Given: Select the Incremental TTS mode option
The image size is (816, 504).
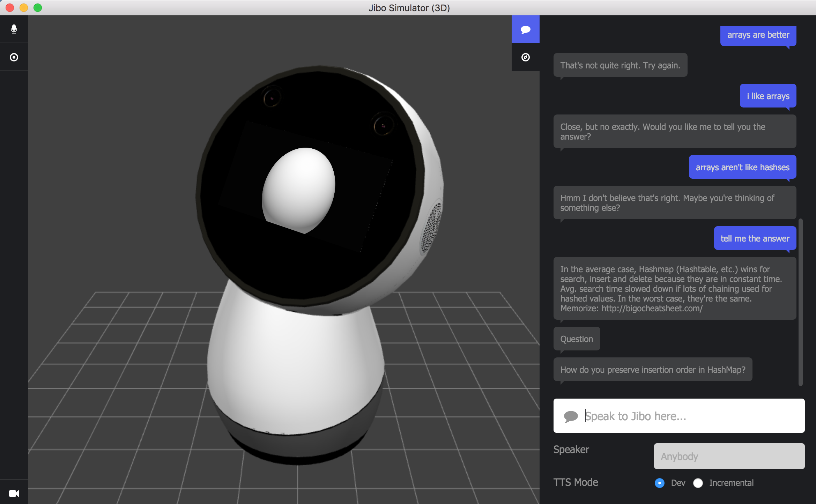Looking at the screenshot, I should click(698, 483).
